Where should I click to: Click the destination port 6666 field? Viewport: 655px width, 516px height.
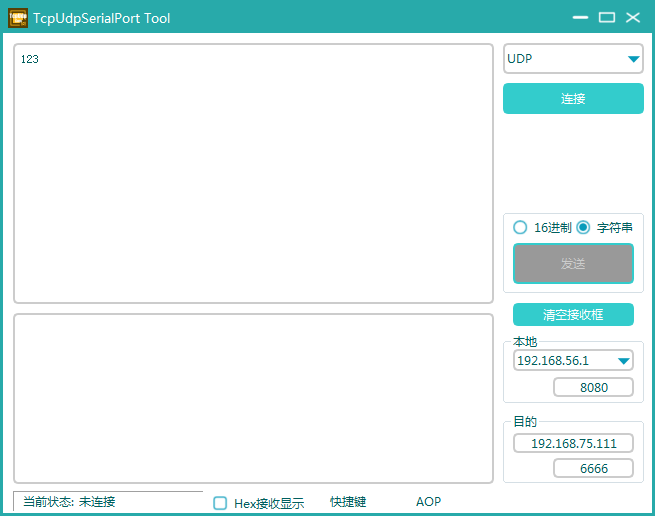click(x=593, y=468)
